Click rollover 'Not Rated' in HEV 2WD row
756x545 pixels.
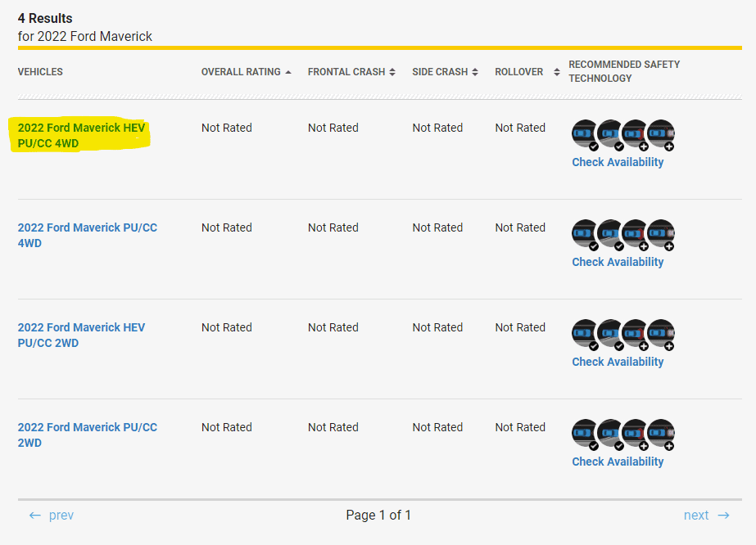tap(520, 327)
